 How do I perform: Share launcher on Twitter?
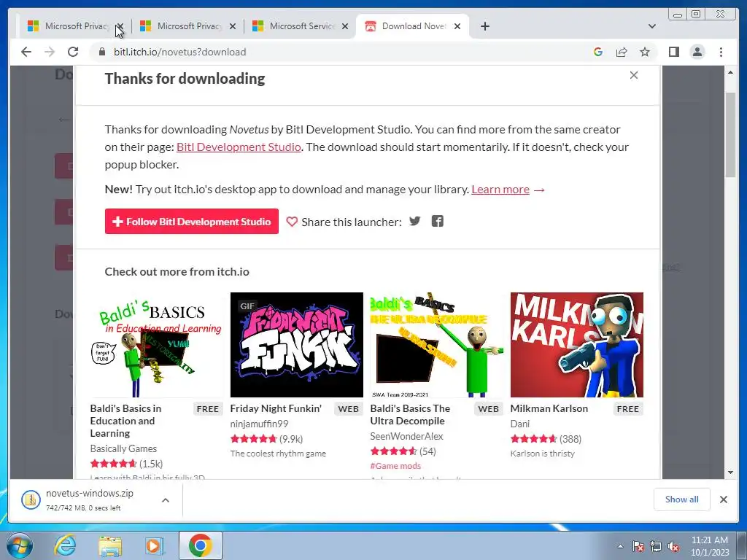coord(415,221)
